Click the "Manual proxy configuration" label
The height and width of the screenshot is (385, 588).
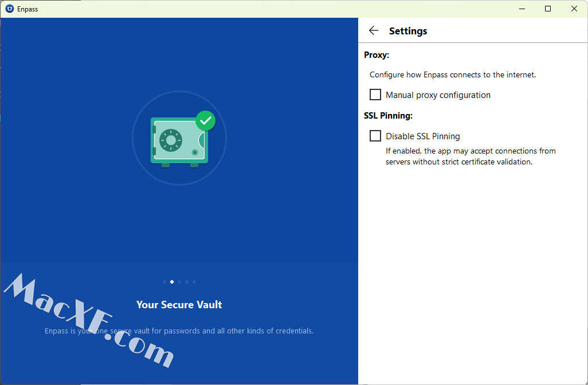[438, 95]
